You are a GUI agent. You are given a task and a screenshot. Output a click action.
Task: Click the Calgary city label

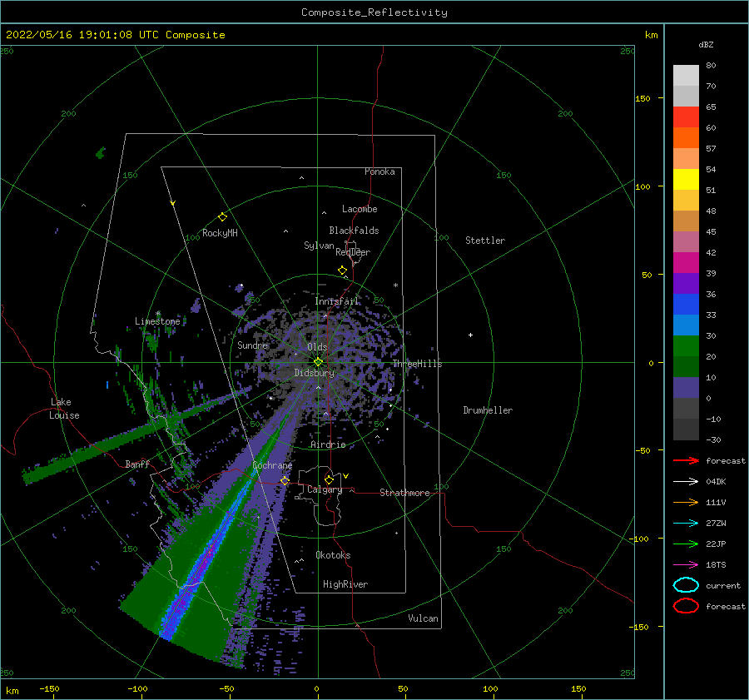tap(325, 489)
